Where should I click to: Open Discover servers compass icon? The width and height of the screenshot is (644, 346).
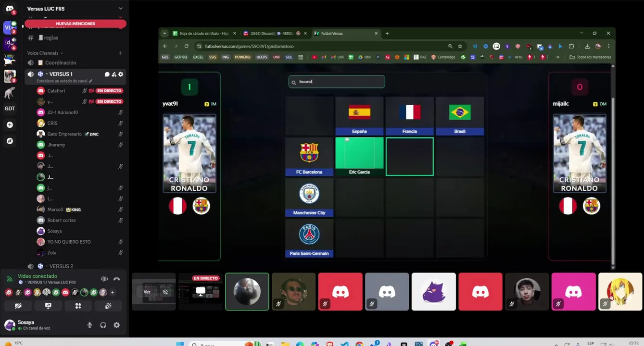click(x=10, y=141)
